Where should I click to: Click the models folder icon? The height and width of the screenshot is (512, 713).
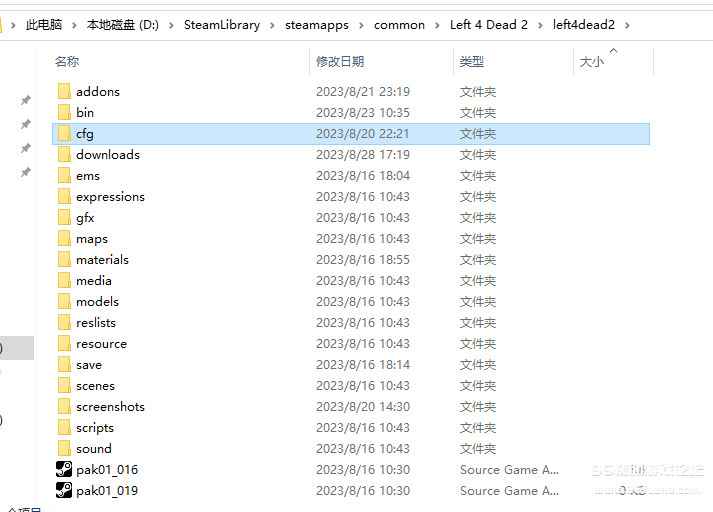[x=64, y=301]
